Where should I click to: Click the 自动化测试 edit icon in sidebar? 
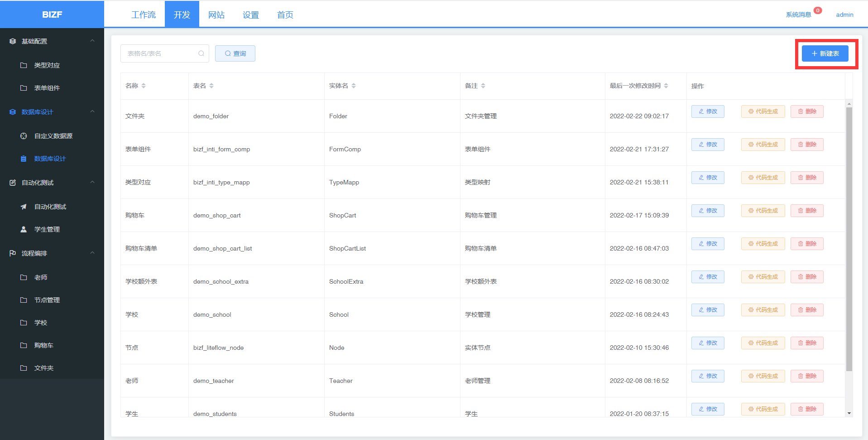click(x=13, y=183)
